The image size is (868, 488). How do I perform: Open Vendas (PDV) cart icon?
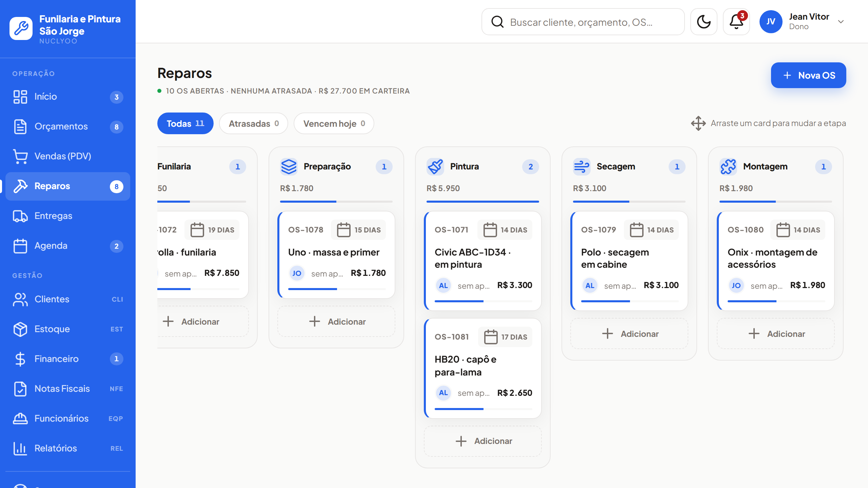click(x=20, y=156)
